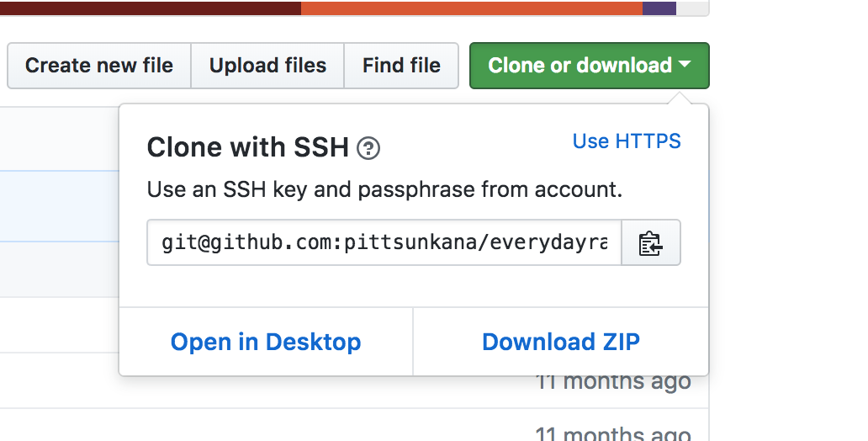The width and height of the screenshot is (868, 441).
Task: Open the Find file search
Action: tap(401, 66)
